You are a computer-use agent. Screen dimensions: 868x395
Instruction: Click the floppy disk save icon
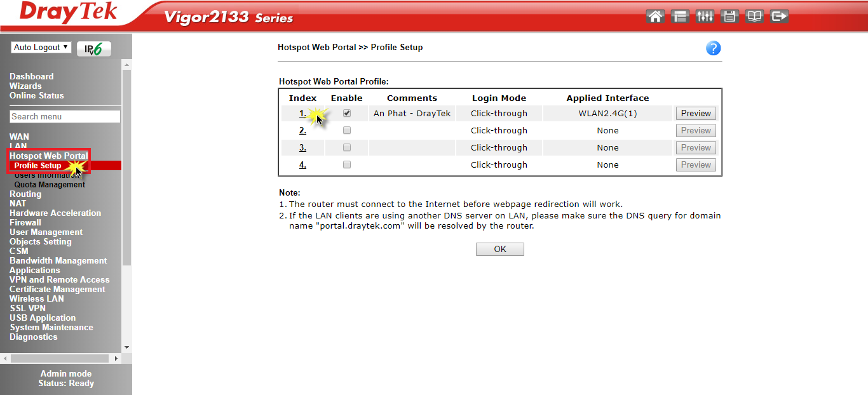(x=729, y=17)
